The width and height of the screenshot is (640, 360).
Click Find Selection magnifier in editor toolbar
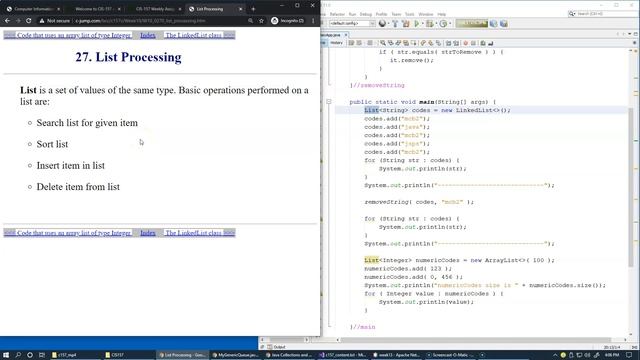coord(383,43)
